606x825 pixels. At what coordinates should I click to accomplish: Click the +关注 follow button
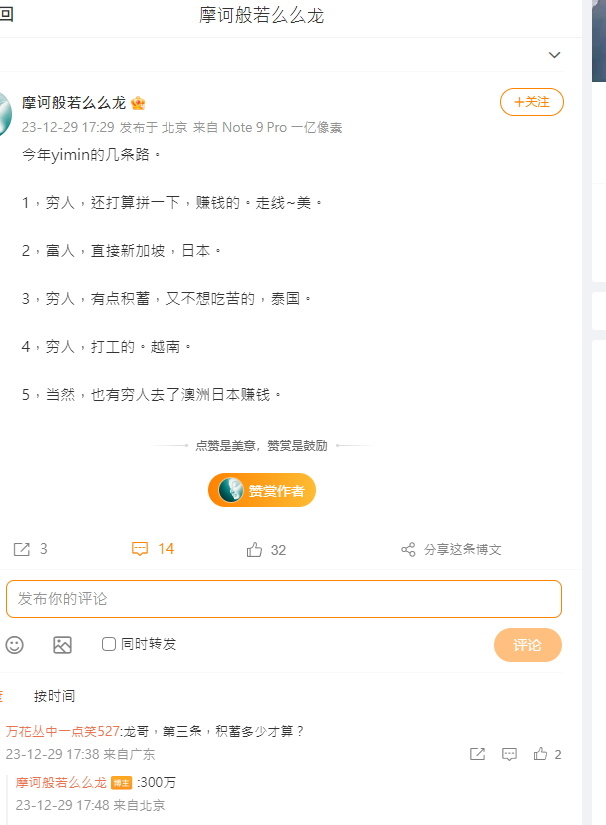[532, 102]
